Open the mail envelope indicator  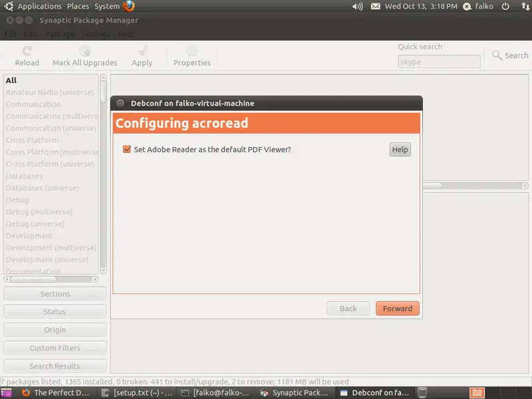coord(375,7)
